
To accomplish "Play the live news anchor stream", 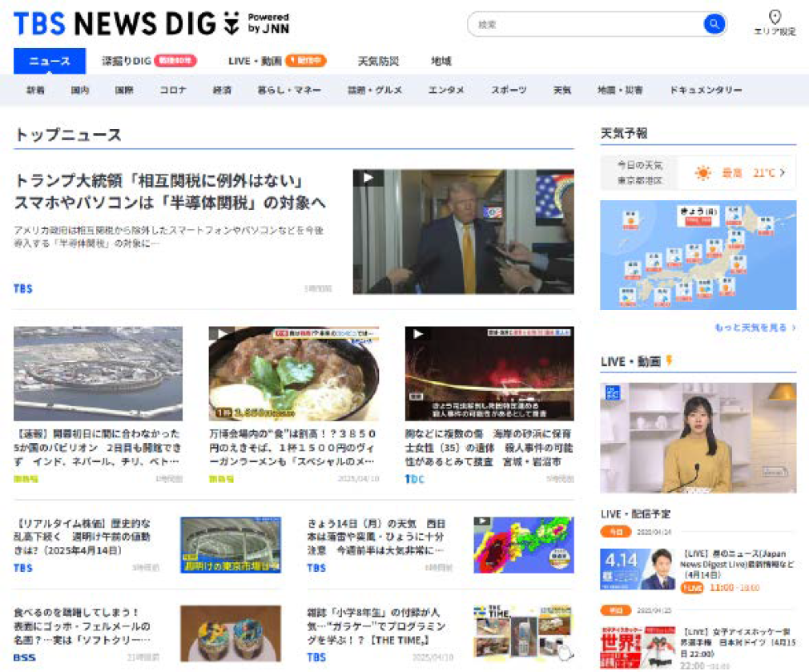I will tap(698, 438).
